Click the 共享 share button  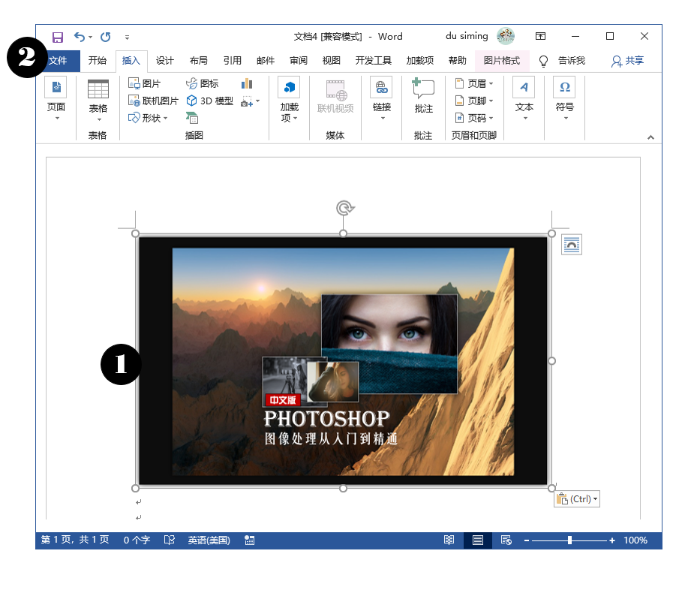pos(628,61)
